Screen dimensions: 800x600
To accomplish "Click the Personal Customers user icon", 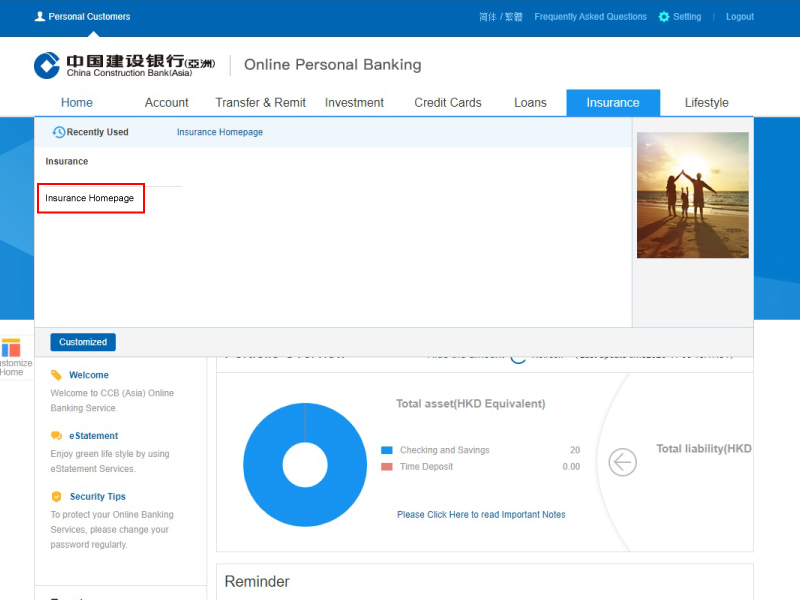I will click(40, 16).
